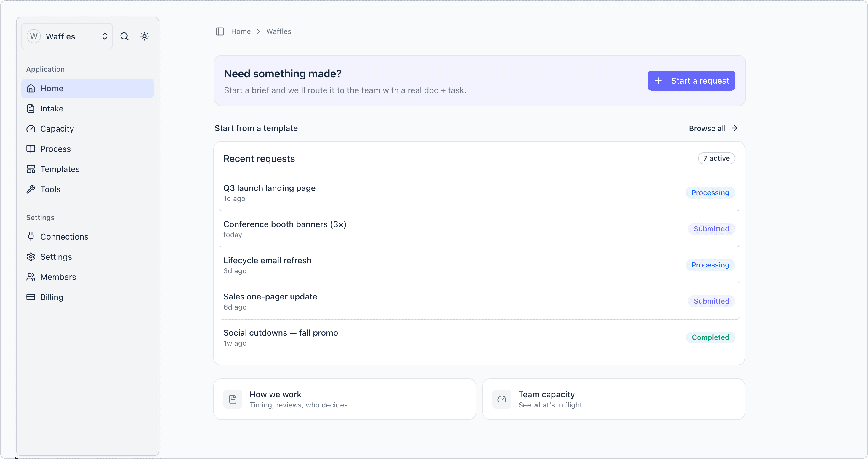Click the 1w ago timestamp
Image resolution: width=868 pixels, height=459 pixels.
[235, 344]
